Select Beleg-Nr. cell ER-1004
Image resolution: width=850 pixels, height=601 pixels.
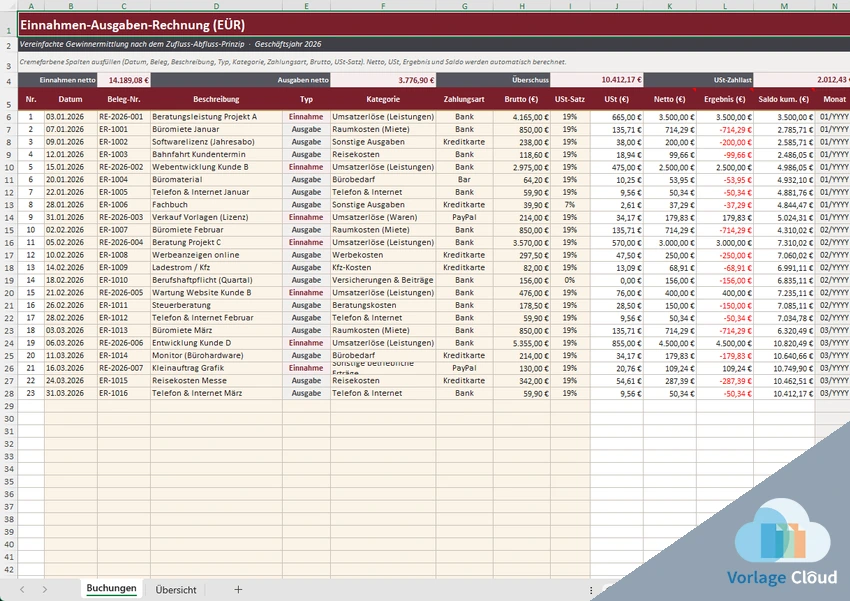[124, 179]
